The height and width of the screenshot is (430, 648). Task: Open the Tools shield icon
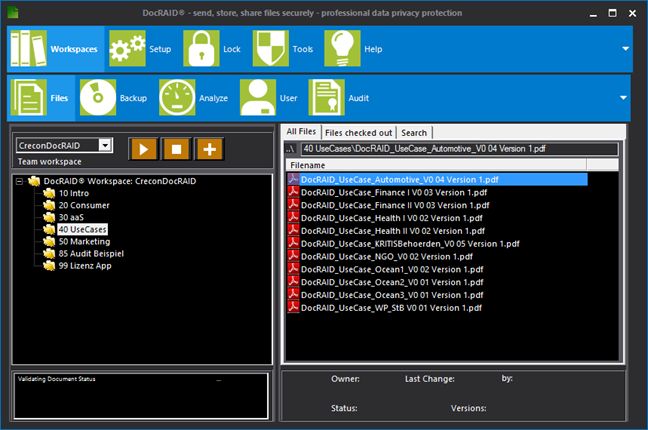(x=270, y=48)
